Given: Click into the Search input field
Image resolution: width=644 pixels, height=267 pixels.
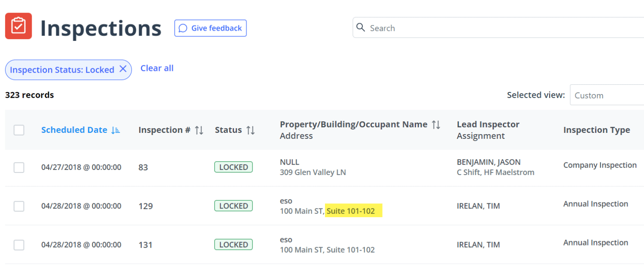Looking at the screenshot, I should (494, 28).
